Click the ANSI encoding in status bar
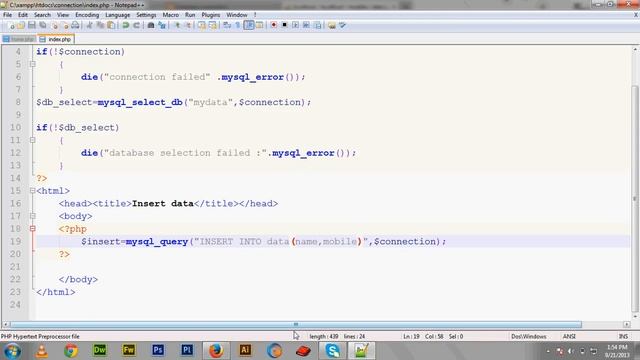The height and width of the screenshot is (360, 640). 569,336
